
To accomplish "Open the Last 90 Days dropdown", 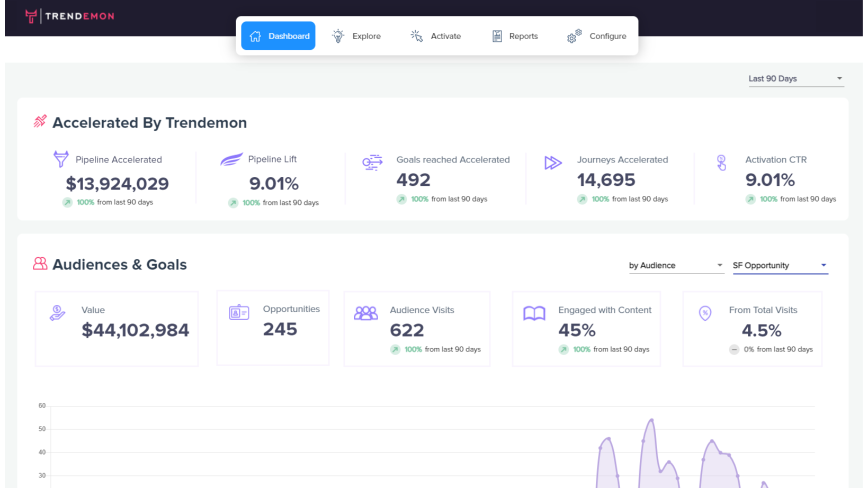I will click(795, 78).
